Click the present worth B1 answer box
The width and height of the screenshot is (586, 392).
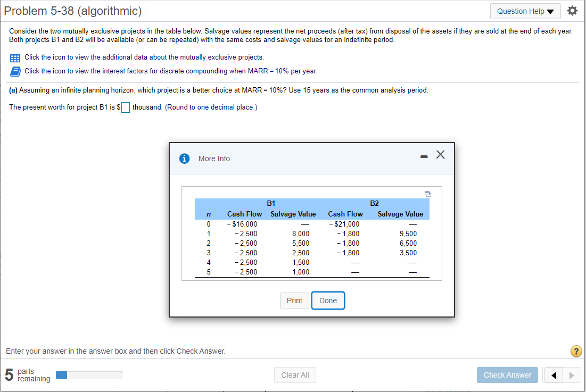click(x=126, y=107)
